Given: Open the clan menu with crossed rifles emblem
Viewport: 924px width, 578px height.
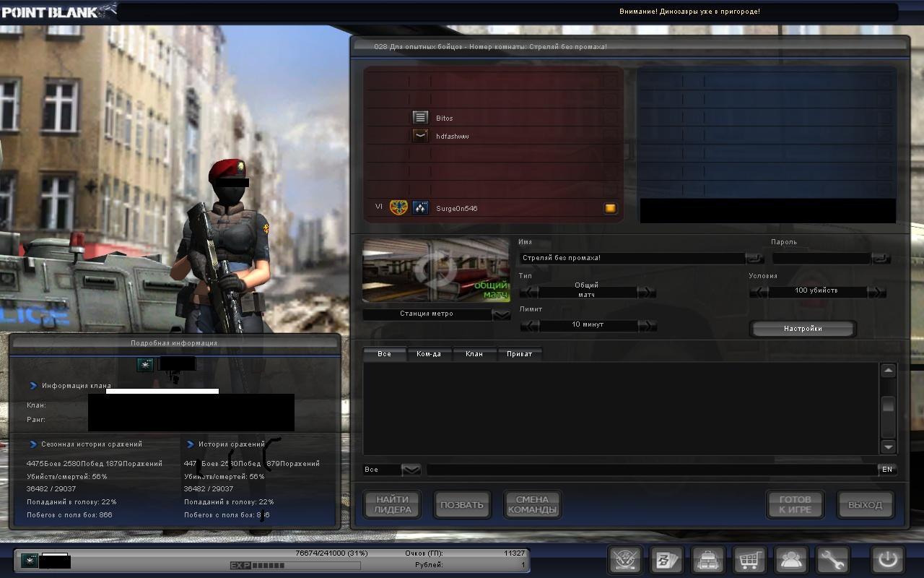Looking at the screenshot, I should click(x=626, y=560).
